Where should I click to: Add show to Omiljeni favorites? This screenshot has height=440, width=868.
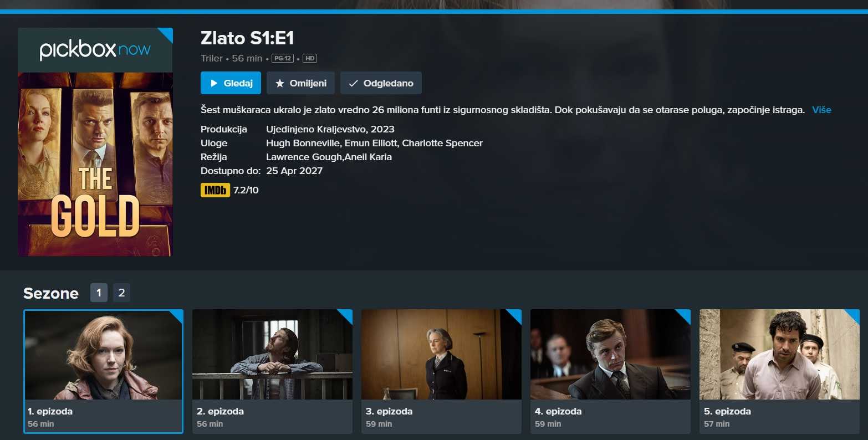point(300,83)
